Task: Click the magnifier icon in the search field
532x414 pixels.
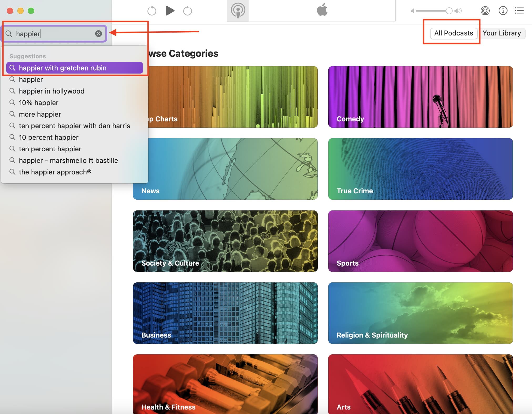Action: [9, 34]
